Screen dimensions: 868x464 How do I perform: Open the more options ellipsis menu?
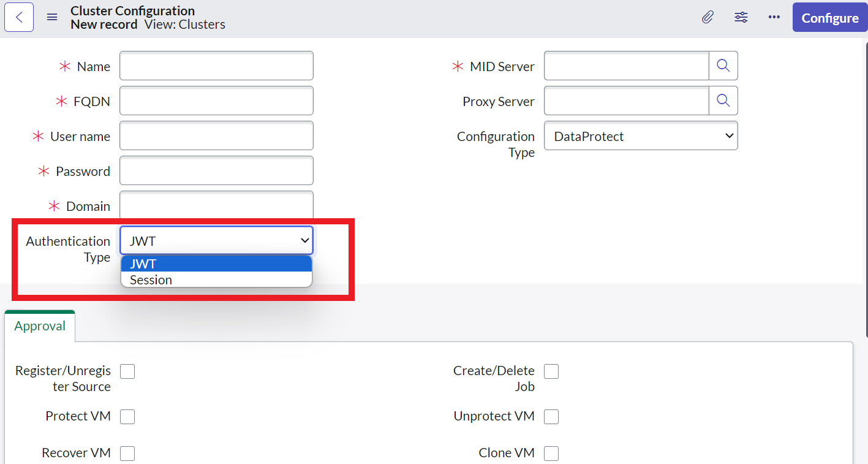pos(774,17)
